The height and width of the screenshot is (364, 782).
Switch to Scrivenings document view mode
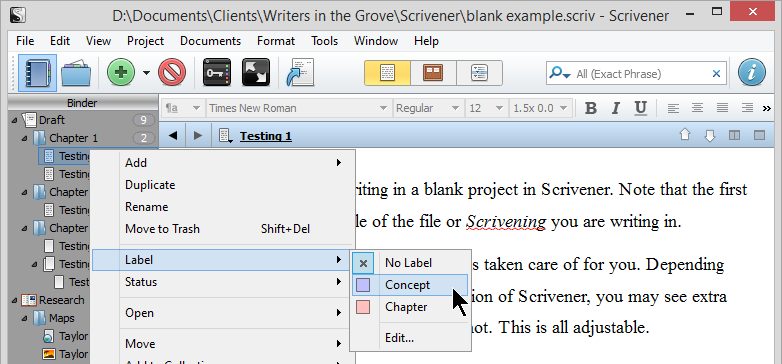(x=388, y=73)
